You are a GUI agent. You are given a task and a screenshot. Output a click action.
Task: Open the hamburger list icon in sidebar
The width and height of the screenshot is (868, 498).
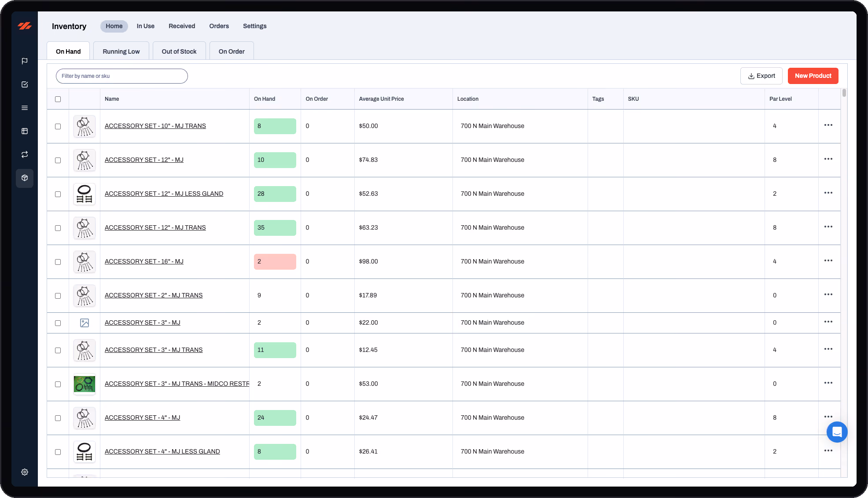pyautogui.click(x=25, y=108)
